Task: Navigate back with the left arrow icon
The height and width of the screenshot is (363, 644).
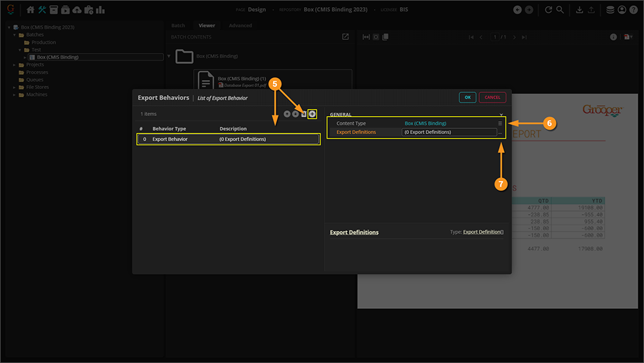Action: 518,10
